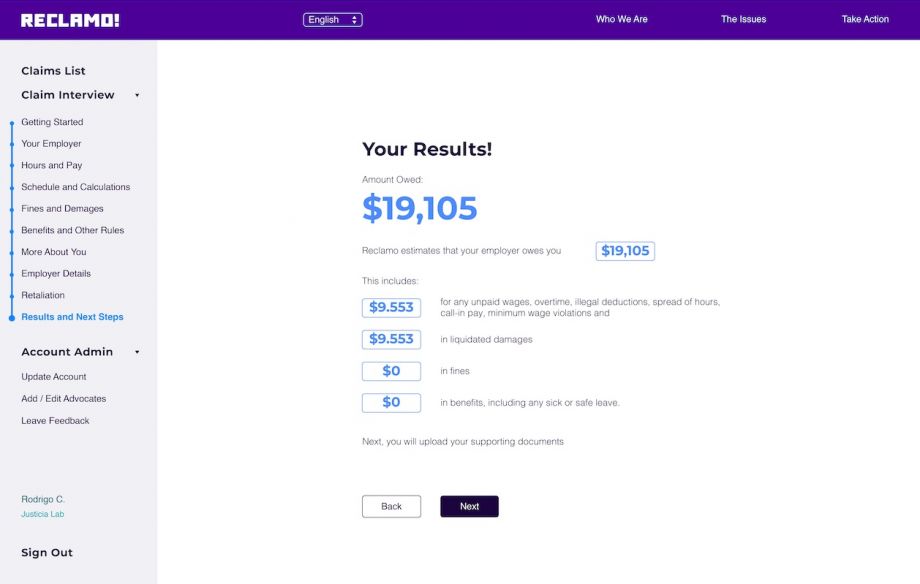Open the English language dropdown
The width and height of the screenshot is (920, 584).
pos(333,20)
